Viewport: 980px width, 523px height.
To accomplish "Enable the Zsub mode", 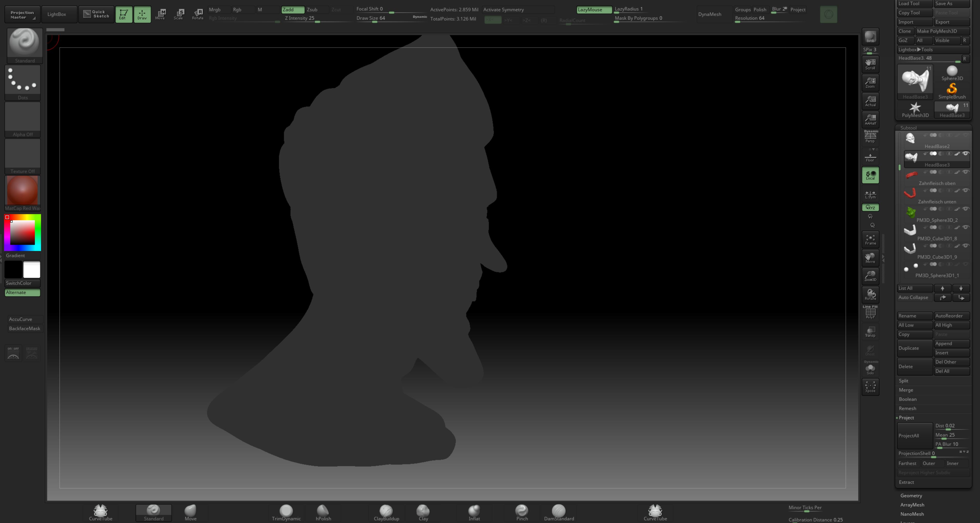I will (x=312, y=9).
